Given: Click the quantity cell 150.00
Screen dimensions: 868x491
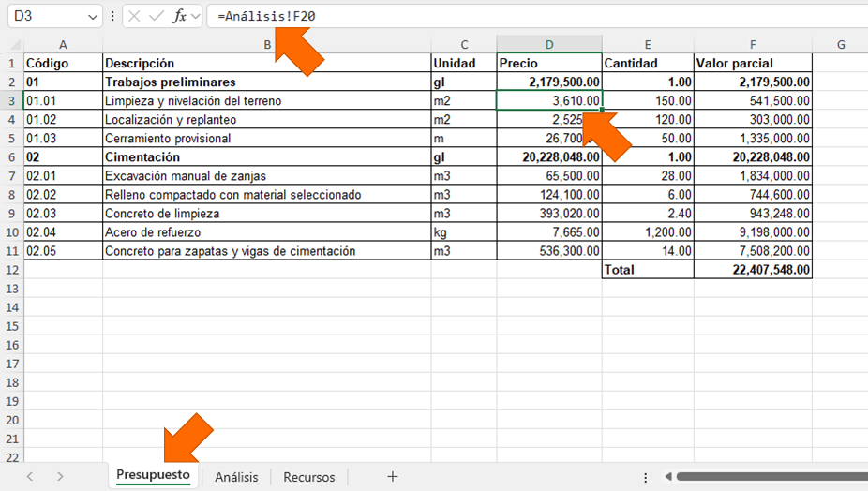Looking at the screenshot, I should [x=648, y=101].
